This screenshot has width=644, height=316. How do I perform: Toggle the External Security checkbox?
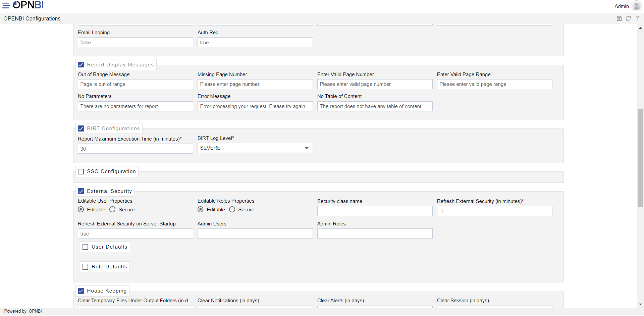tap(81, 191)
